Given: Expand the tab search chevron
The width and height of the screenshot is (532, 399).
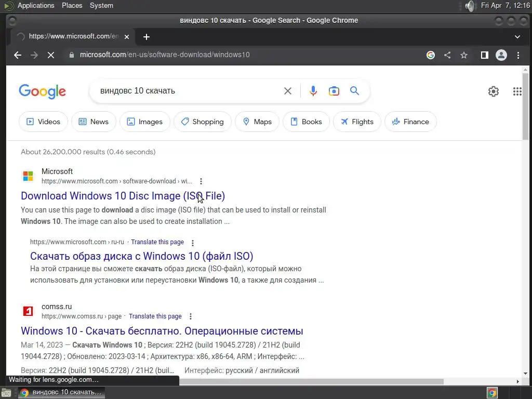Looking at the screenshot, I should coord(517,37).
